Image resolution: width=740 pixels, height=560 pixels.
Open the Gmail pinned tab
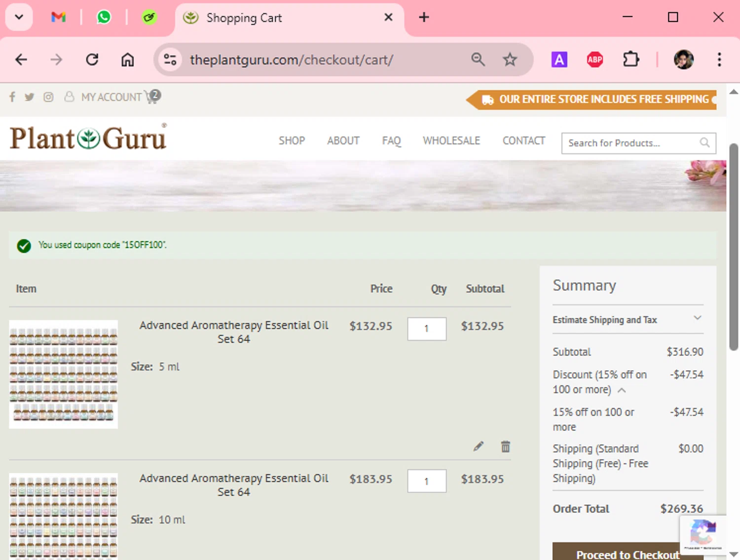coord(58,17)
